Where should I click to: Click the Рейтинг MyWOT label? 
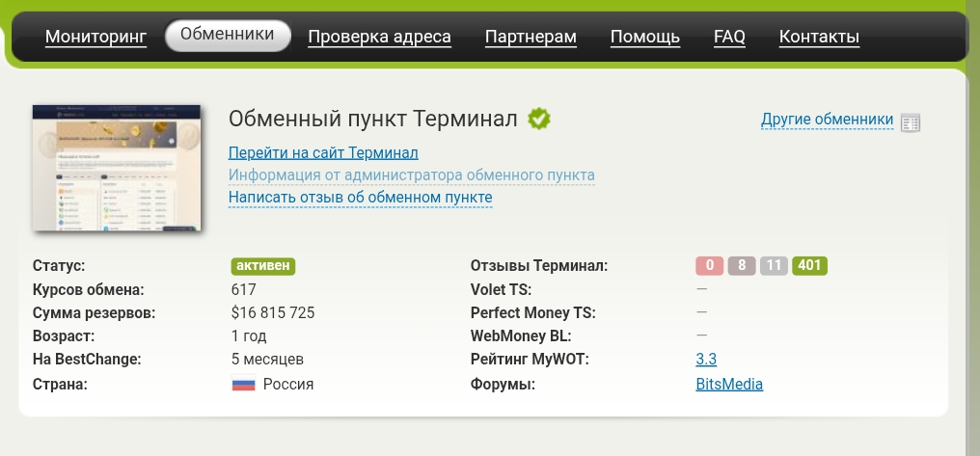530,360
